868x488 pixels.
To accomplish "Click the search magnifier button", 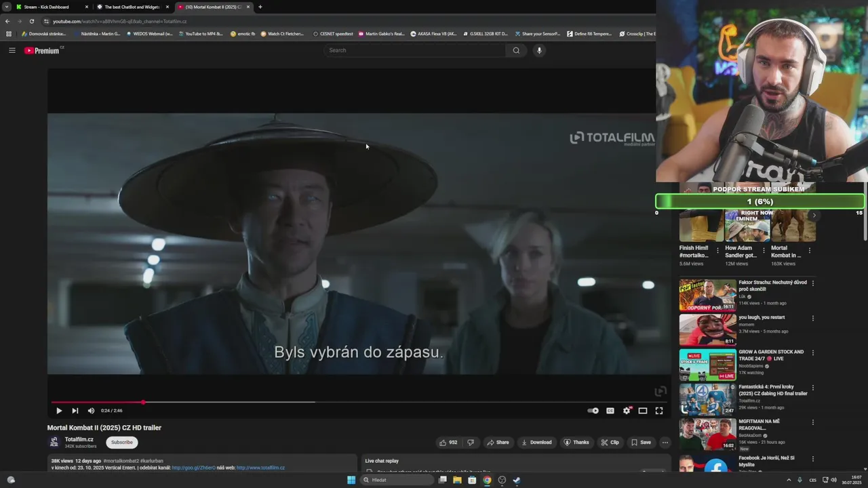I will [x=516, y=50].
